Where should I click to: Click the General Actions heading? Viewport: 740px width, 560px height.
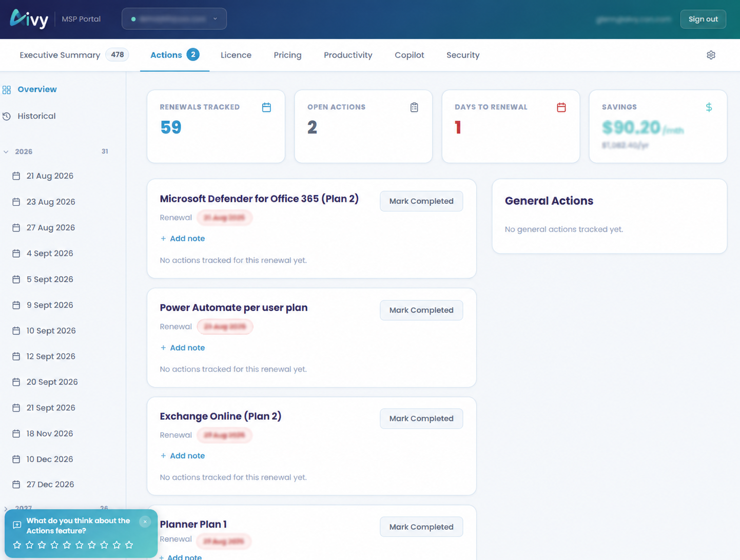click(x=549, y=201)
